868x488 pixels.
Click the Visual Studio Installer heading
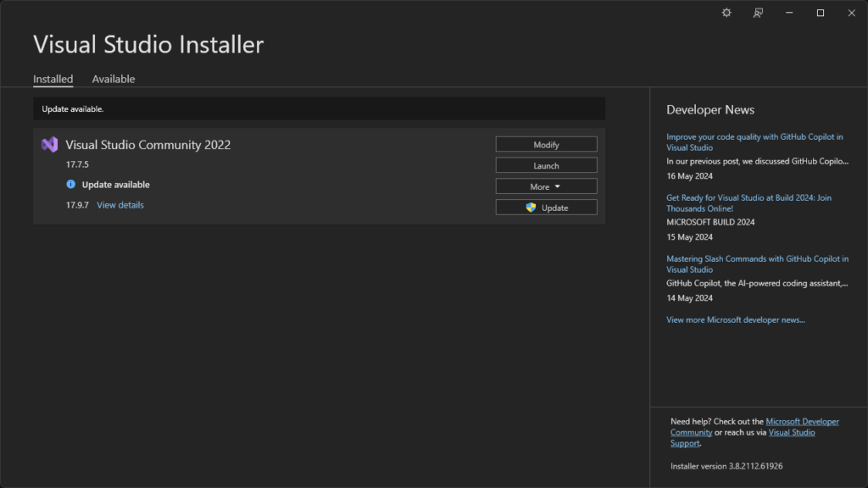pos(148,44)
